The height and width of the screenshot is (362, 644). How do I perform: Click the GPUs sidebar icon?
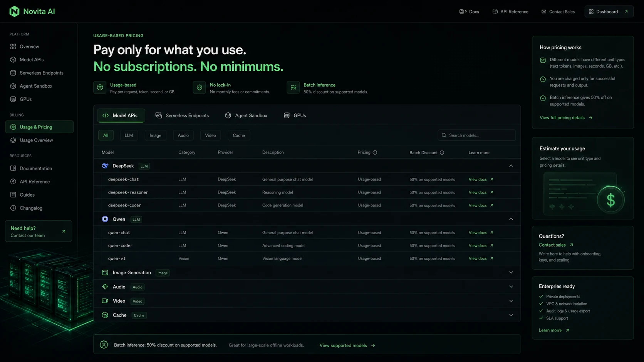(x=13, y=99)
